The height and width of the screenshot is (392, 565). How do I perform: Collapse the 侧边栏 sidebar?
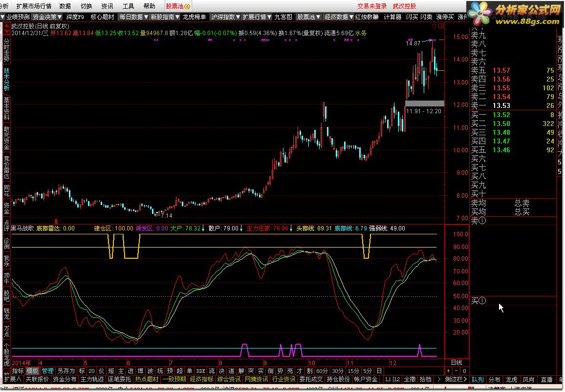[x=456, y=379]
